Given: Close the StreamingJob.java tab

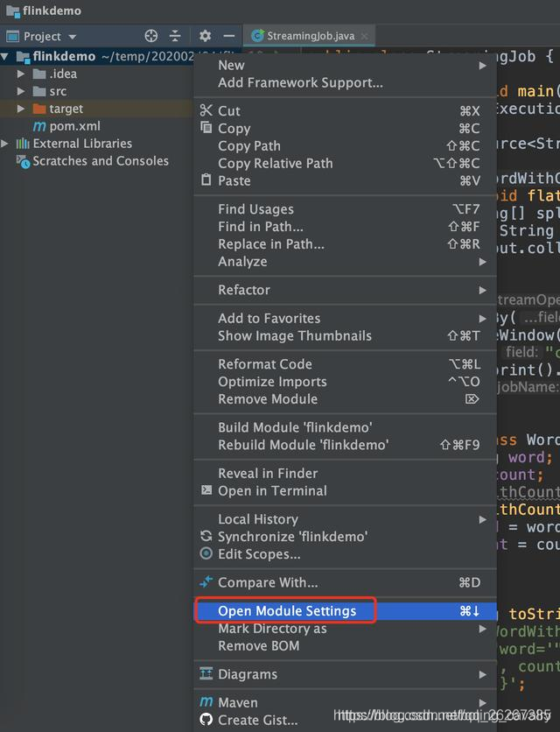Looking at the screenshot, I should 365,36.
